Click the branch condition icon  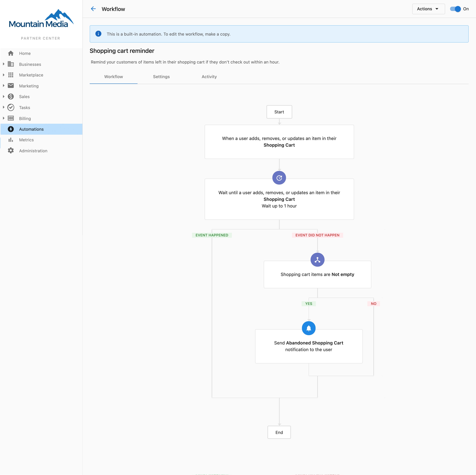(x=317, y=260)
